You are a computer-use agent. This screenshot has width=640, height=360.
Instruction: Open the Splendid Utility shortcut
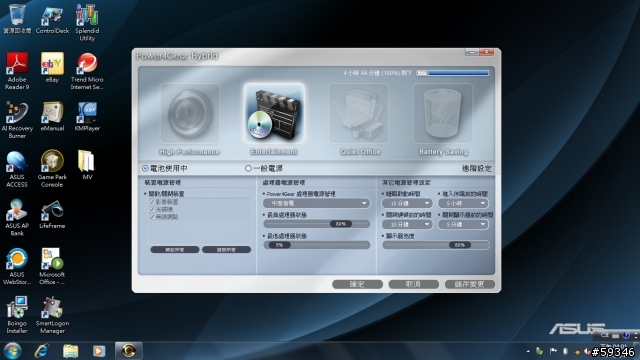[x=87, y=22]
